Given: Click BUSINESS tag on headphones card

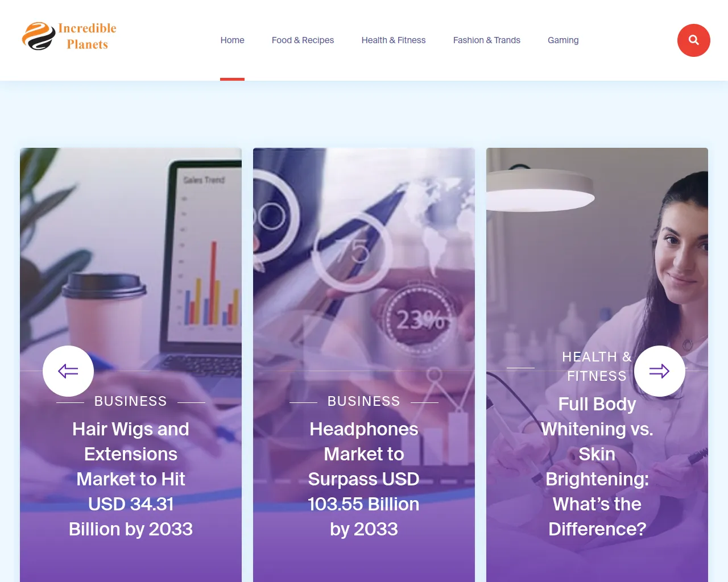Looking at the screenshot, I should (364, 401).
